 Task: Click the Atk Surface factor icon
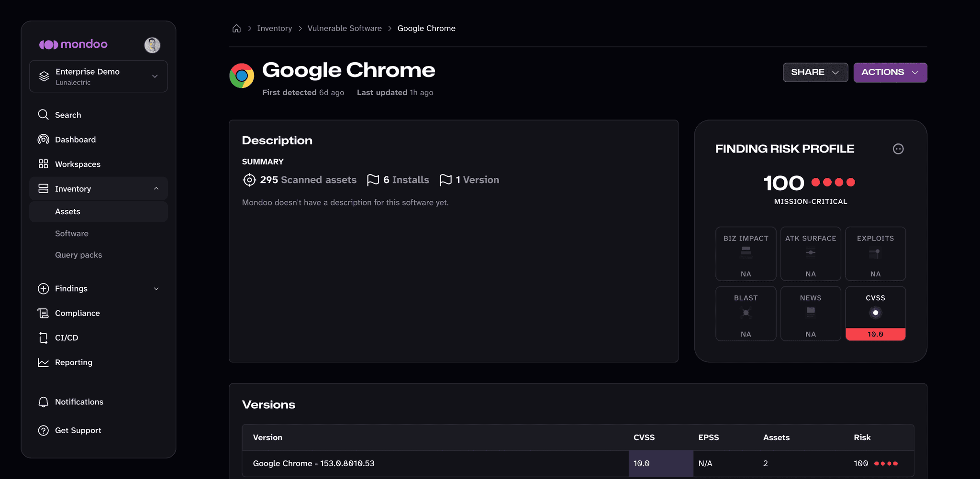pos(811,252)
